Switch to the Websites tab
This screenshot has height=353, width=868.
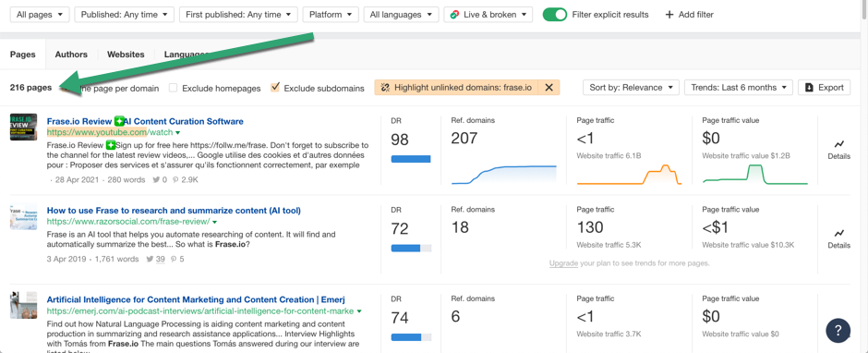pyautogui.click(x=126, y=55)
